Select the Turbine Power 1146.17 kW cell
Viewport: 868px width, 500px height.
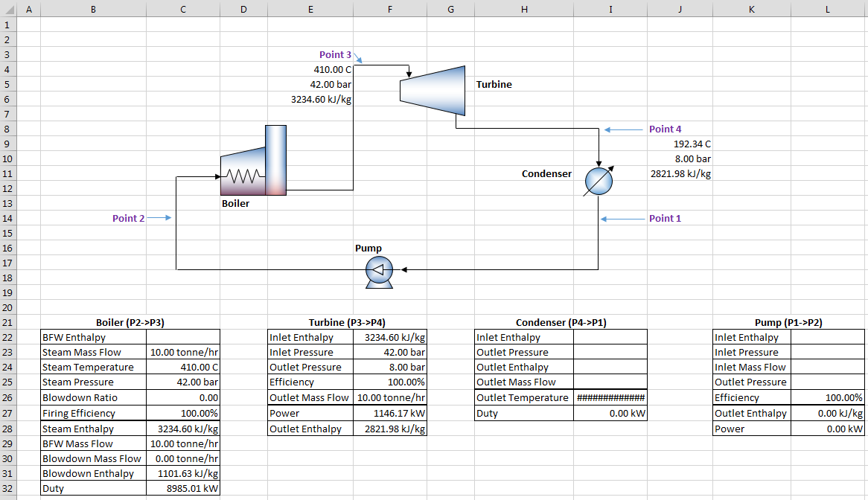390,413
